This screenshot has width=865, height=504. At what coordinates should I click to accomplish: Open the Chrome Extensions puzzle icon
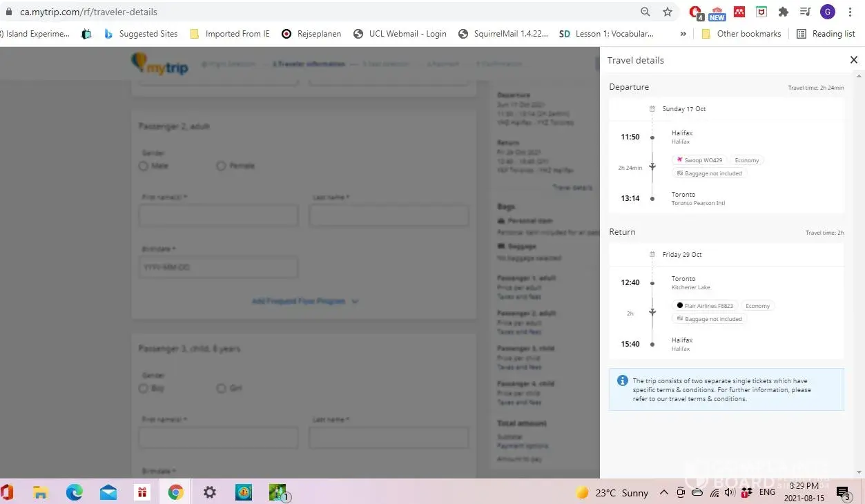click(783, 12)
